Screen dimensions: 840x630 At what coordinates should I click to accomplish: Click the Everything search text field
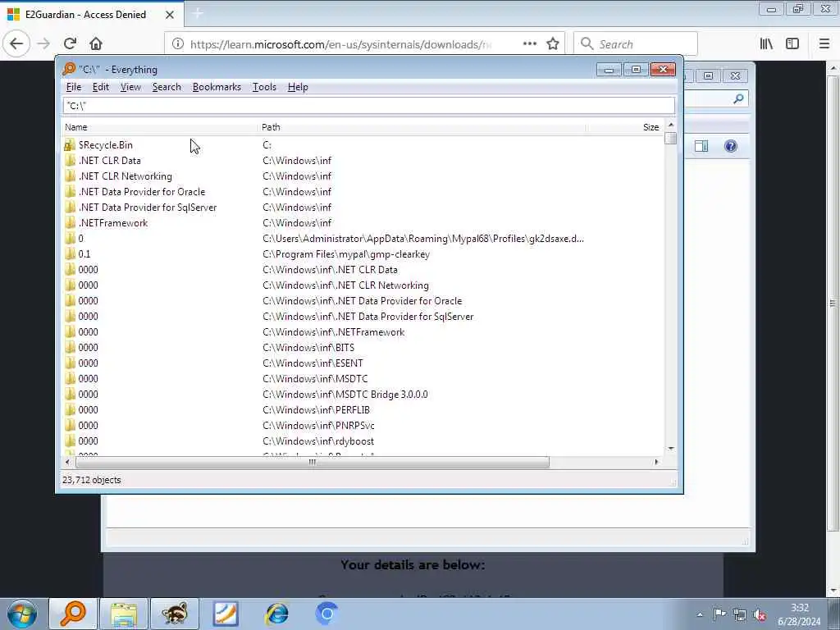click(x=368, y=106)
